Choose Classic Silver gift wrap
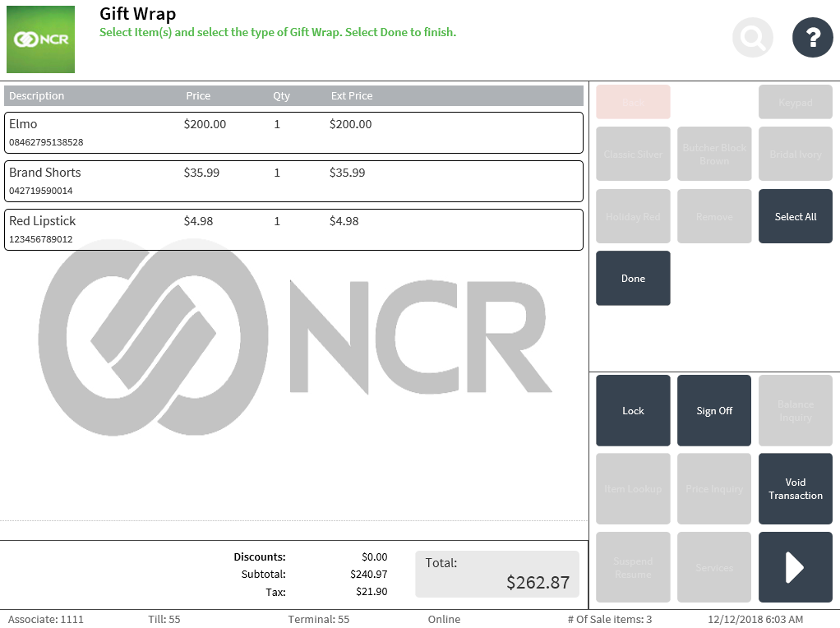The width and height of the screenshot is (840, 628). (633, 154)
